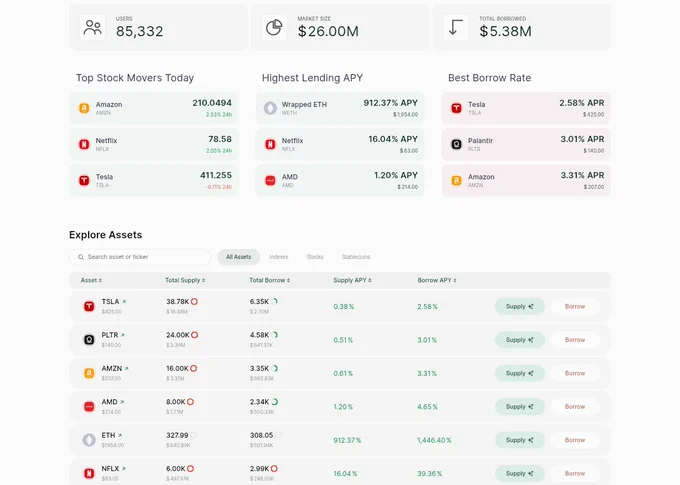Viewport: 680px width, 485px height.
Task: Open PLTR external link arrow
Action: coord(123,335)
